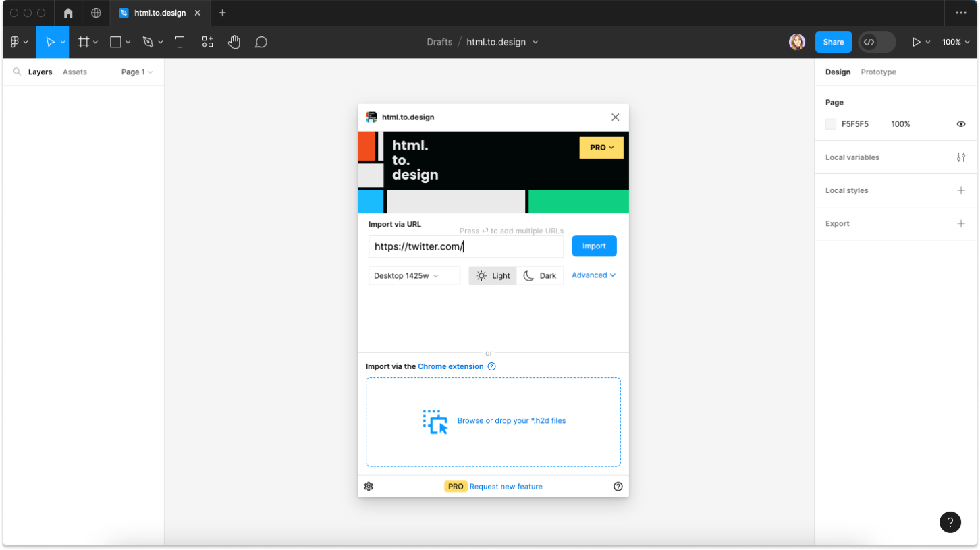Viewport: 980px width, 550px height.
Task: Open the Page 1 dropdown
Action: point(137,72)
